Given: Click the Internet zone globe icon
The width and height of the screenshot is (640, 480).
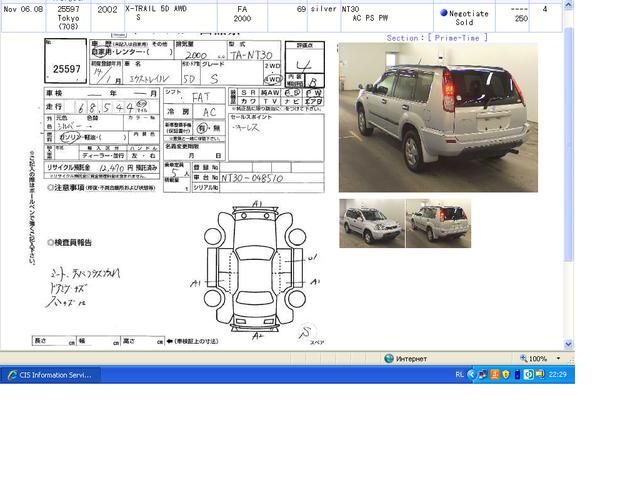Looking at the screenshot, I should coord(389,358).
